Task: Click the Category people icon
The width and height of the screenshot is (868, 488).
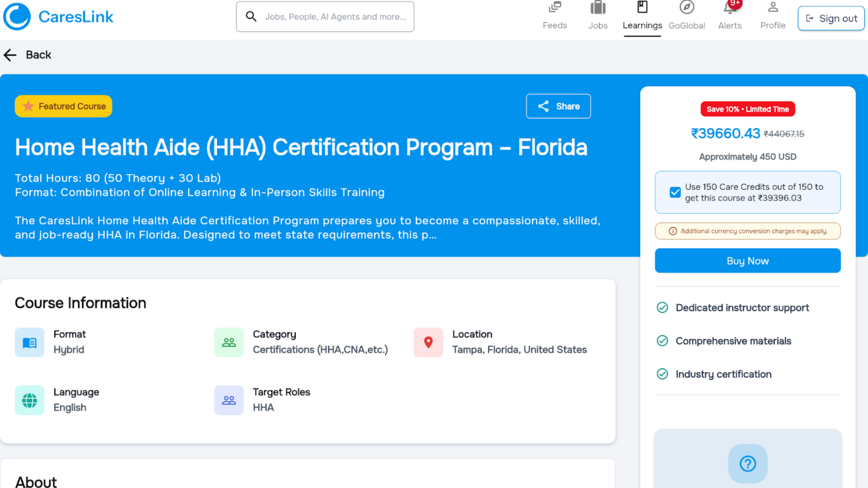Action: pyautogui.click(x=229, y=343)
